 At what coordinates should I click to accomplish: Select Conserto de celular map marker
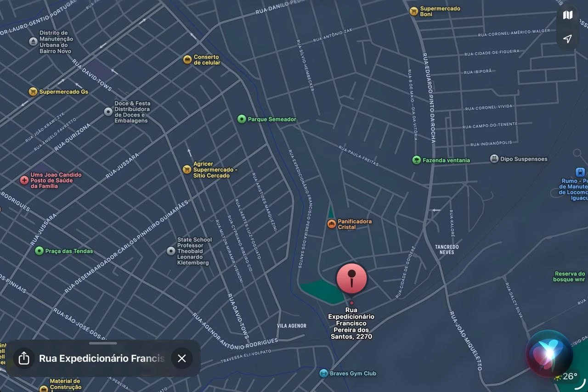pos(187,60)
